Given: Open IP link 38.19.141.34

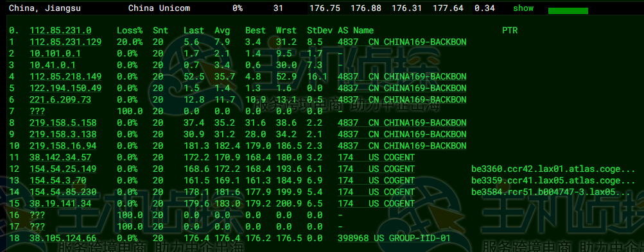Looking at the screenshot, I should 60,203.
